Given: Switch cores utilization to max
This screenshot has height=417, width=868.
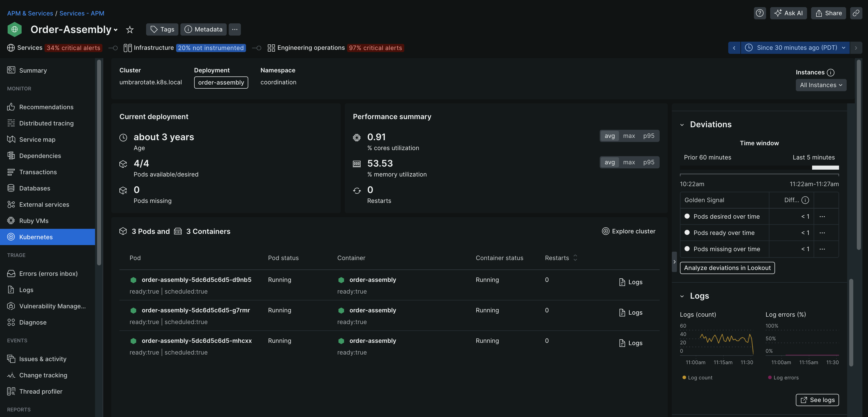Looking at the screenshot, I should [x=629, y=136].
